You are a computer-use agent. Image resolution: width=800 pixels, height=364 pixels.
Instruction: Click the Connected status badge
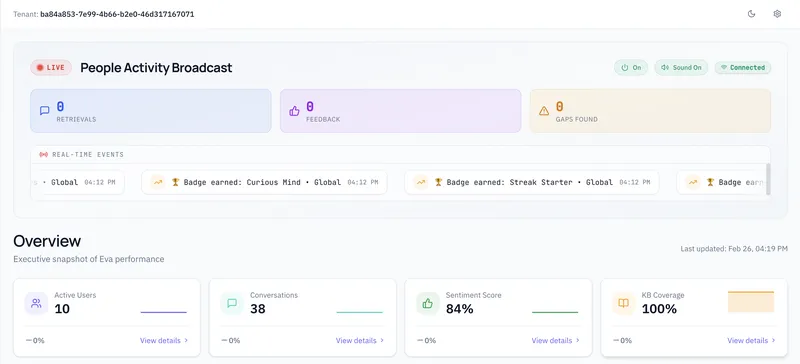(x=743, y=67)
